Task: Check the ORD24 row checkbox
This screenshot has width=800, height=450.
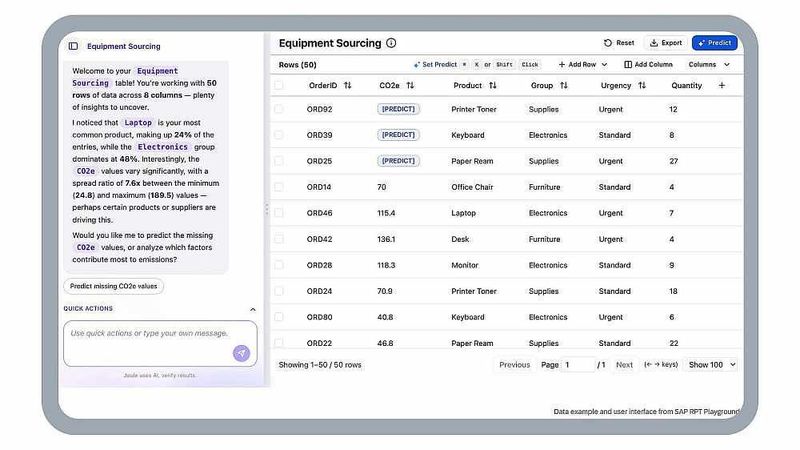Action: [279, 291]
